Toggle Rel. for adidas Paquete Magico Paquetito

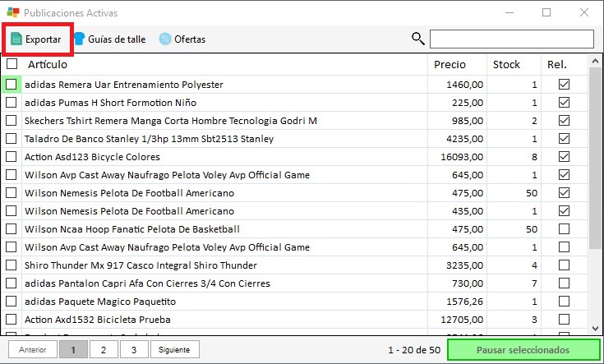pyautogui.click(x=564, y=302)
